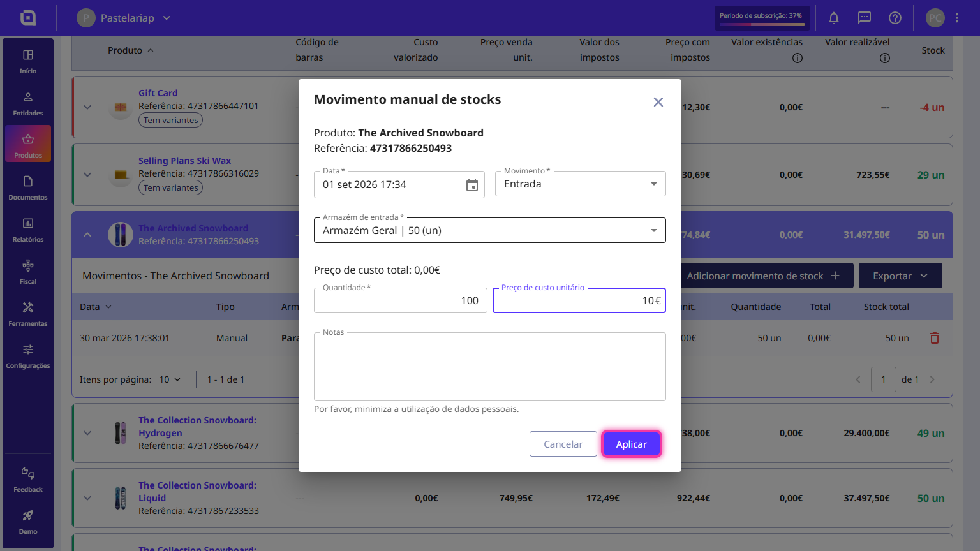
Task: Open the Movimento type dropdown
Action: pos(581,184)
